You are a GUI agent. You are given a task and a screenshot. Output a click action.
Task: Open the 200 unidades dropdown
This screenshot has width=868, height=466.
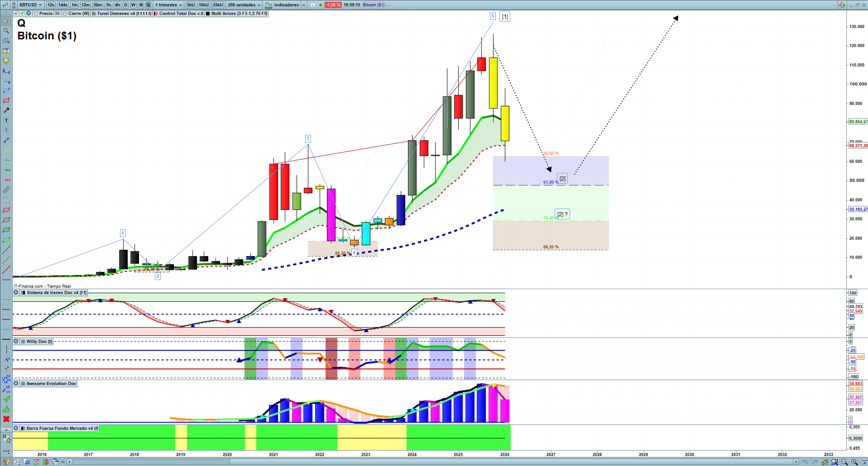click(244, 5)
